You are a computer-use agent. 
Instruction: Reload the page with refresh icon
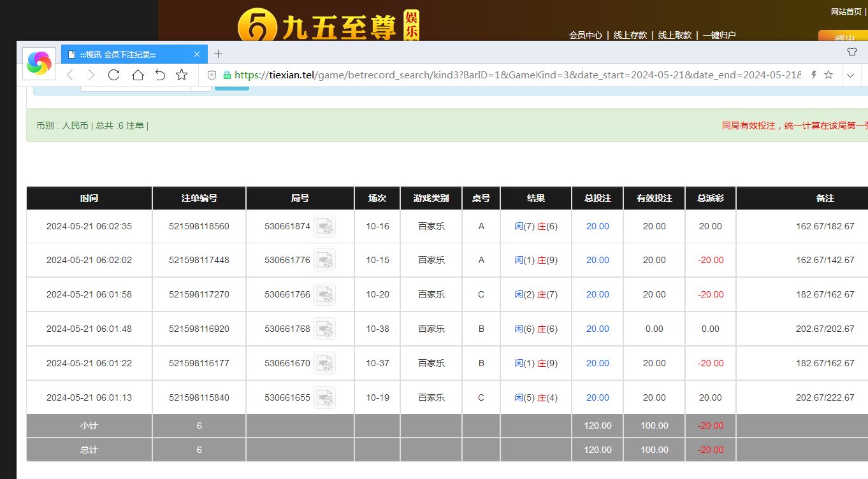(x=114, y=75)
